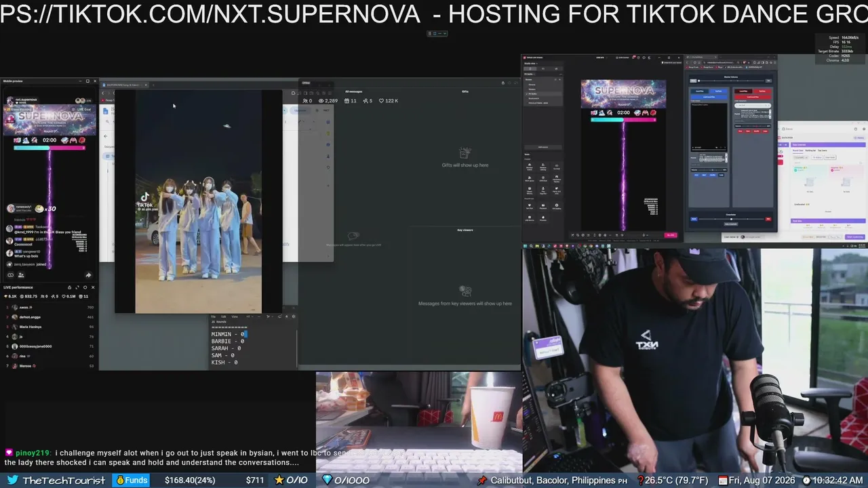The width and height of the screenshot is (868, 488).
Task: Select red deck YouTube tab
Action: pyautogui.click(x=762, y=90)
